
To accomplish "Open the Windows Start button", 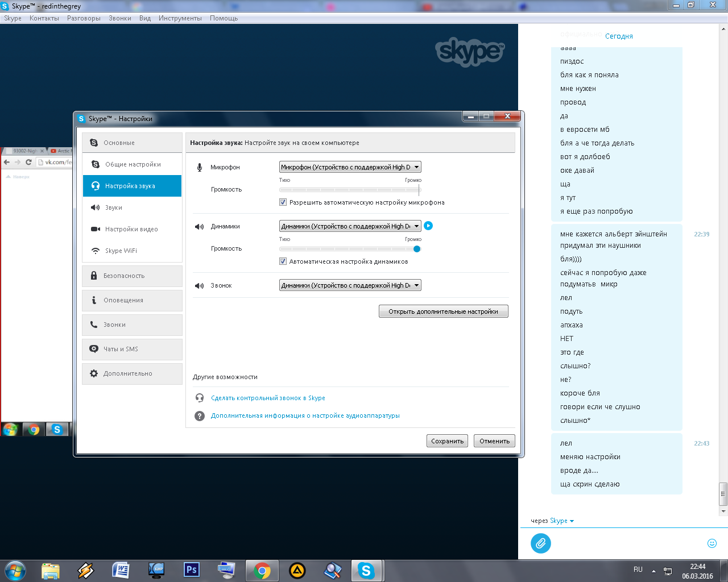I will [x=15, y=570].
